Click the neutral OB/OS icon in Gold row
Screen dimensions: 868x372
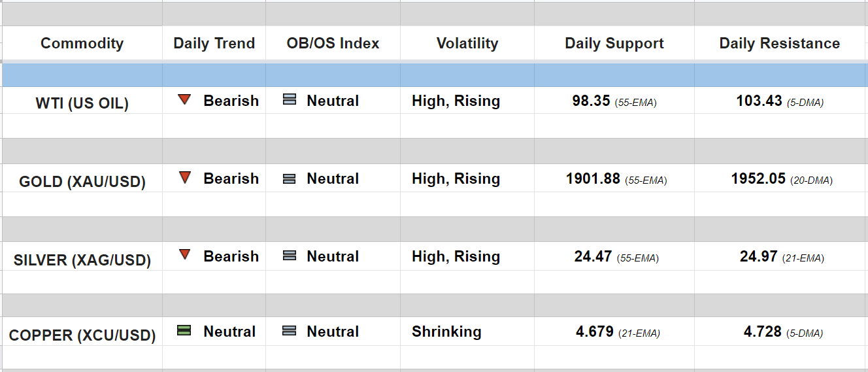[290, 178]
